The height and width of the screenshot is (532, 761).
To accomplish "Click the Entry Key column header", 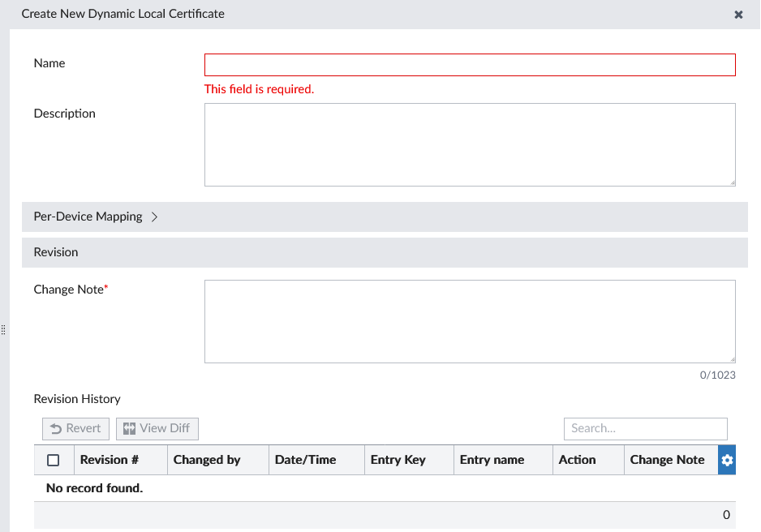I will point(409,460).
